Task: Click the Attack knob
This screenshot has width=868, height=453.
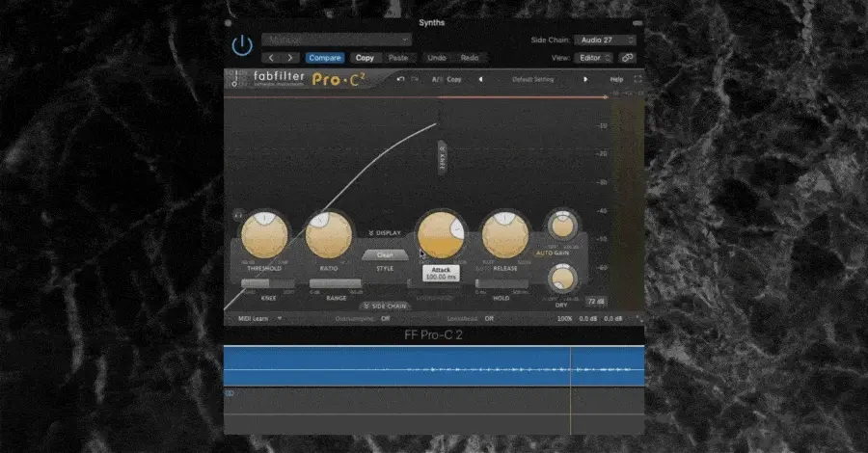Action: (441, 235)
